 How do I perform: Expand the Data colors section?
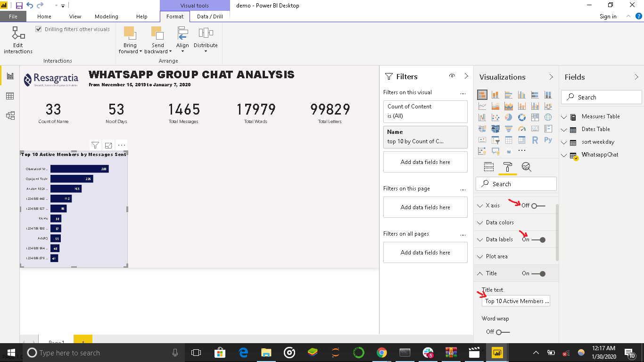(500, 222)
